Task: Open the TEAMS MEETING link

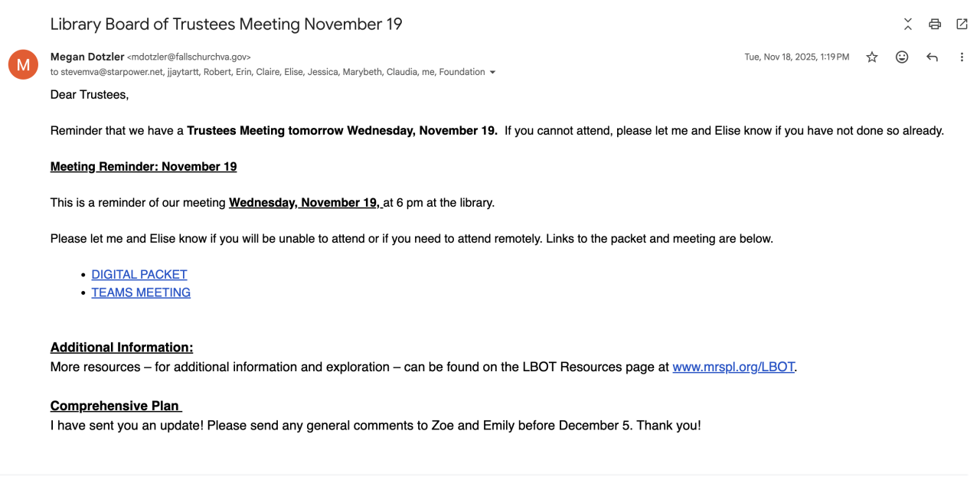Action: coord(141,292)
